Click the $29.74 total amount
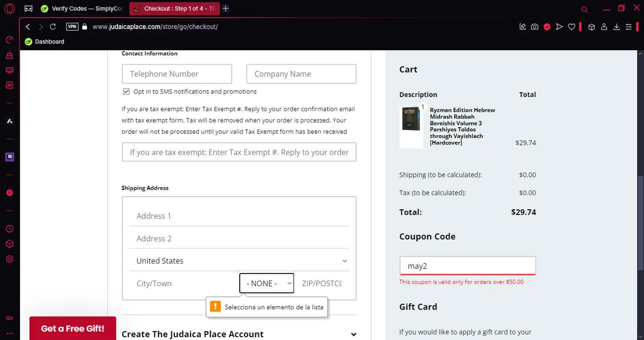 point(523,212)
